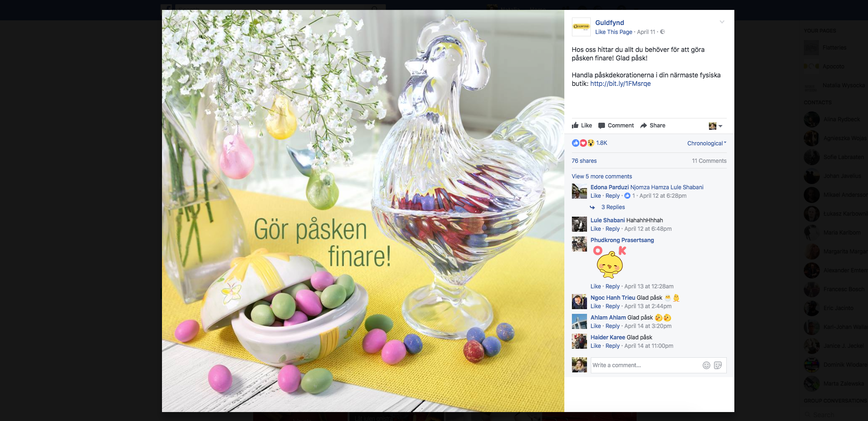View 5 more comments

tap(602, 177)
